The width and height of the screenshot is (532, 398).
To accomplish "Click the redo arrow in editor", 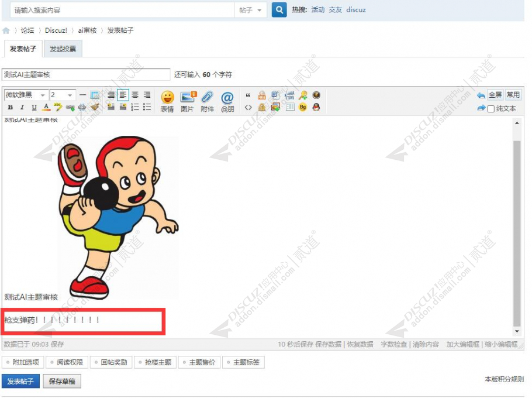I will click(481, 108).
